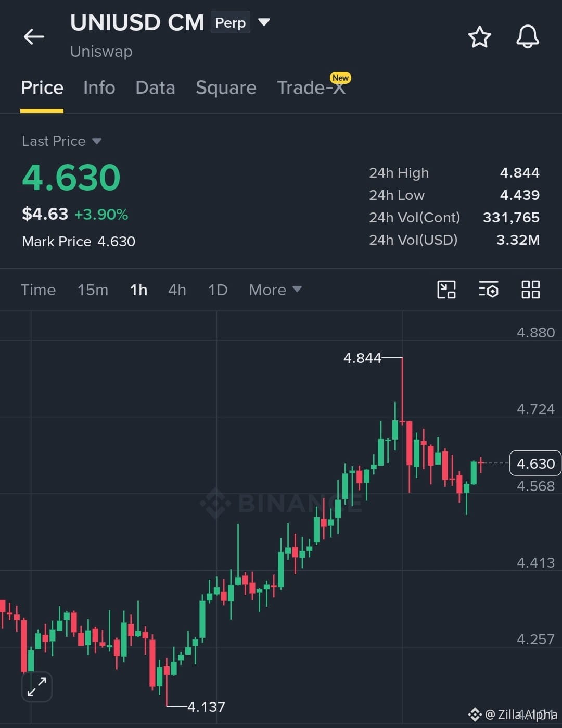This screenshot has height=728, width=562.
Task: Open the chart drawing tools icon
Action: click(x=446, y=290)
